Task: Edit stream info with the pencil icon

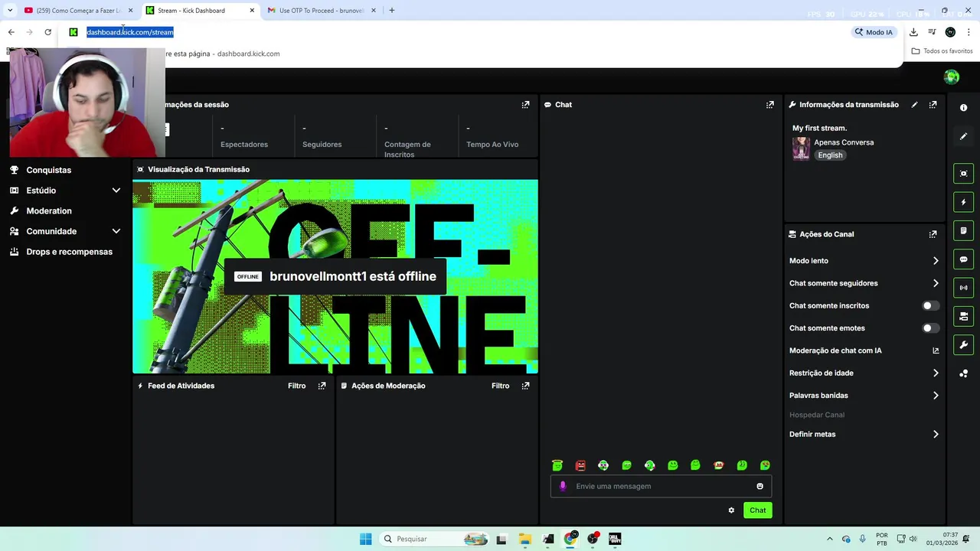Action: click(914, 105)
